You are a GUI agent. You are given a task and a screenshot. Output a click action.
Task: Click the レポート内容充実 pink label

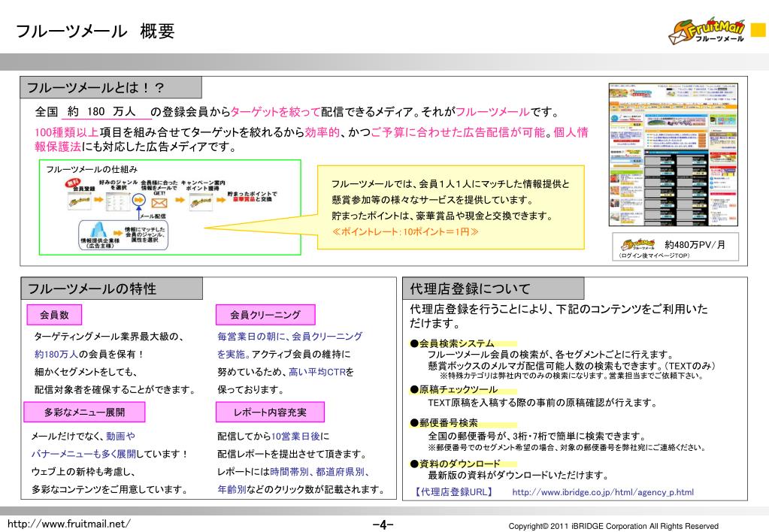tap(270, 412)
